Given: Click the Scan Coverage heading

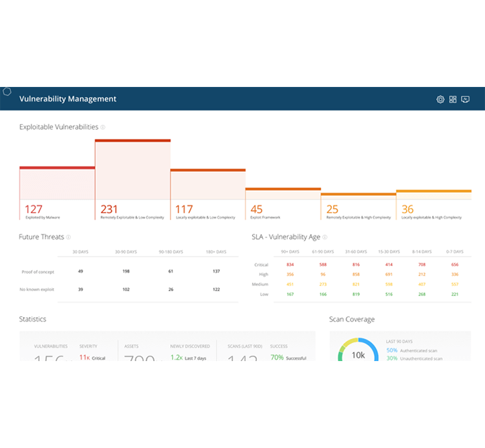Looking at the screenshot, I should tap(352, 320).
